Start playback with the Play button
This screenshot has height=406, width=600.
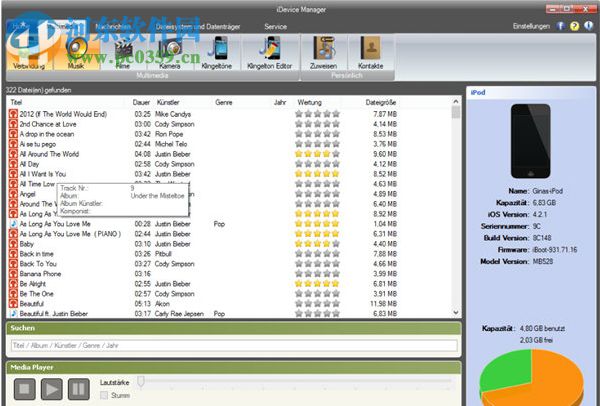[x=52, y=389]
